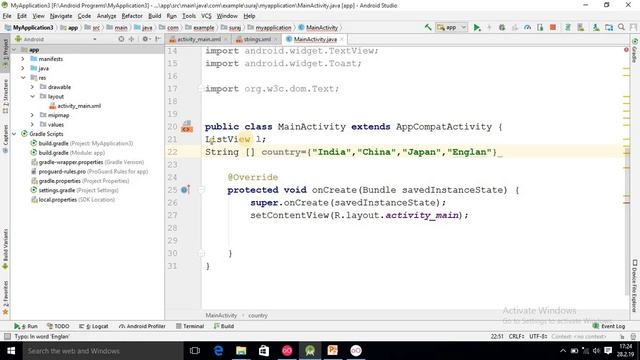Open the Run tool window button
640x360 pixels.
click(x=26, y=326)
